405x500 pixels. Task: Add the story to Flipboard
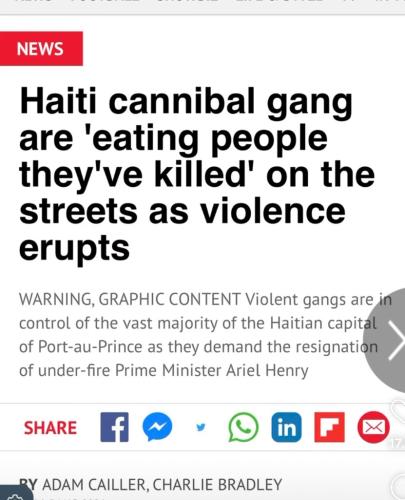[329, 427]
